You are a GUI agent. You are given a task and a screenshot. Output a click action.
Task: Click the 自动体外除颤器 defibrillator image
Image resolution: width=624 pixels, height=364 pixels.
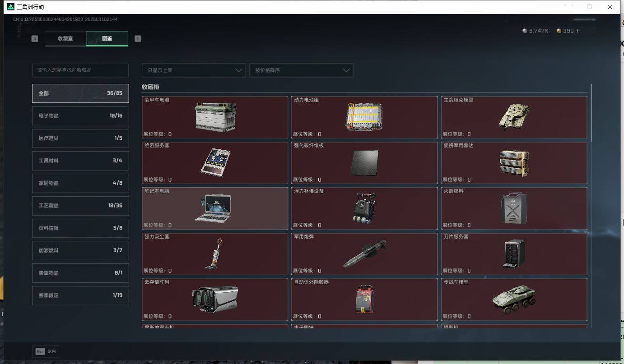365,299
